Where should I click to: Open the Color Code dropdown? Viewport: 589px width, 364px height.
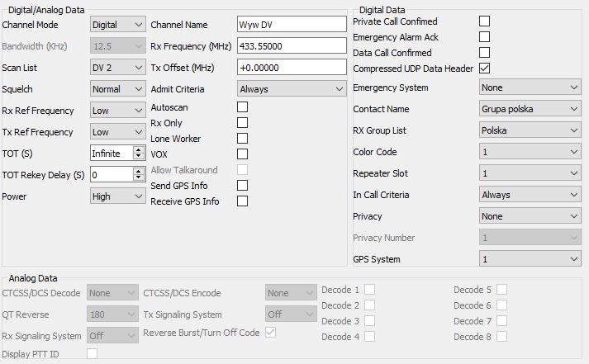coord(530,152)
